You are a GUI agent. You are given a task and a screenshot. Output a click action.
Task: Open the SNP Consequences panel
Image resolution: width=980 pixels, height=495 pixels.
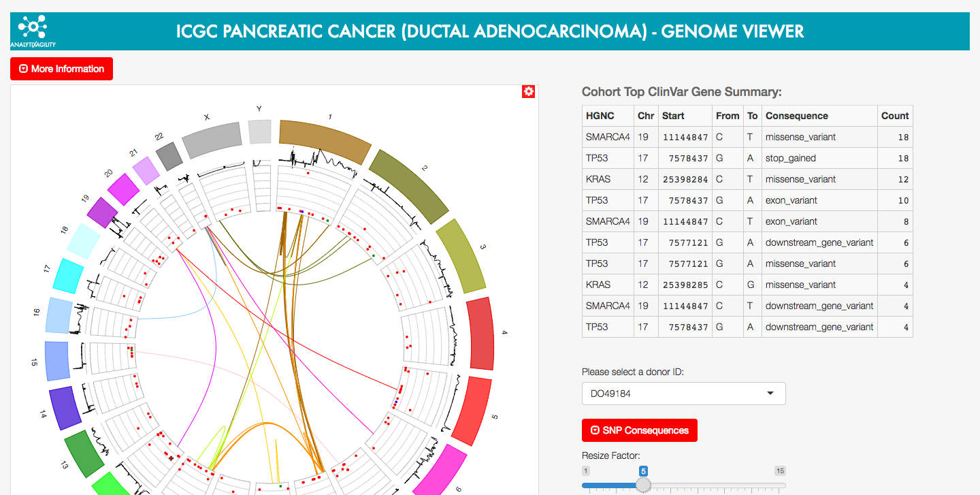click(640, 430)
